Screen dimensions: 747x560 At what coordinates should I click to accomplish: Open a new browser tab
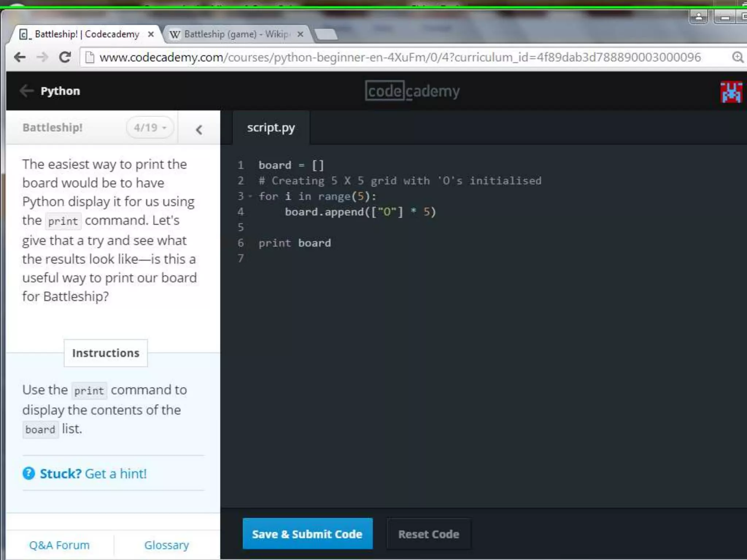click(326, 34)
